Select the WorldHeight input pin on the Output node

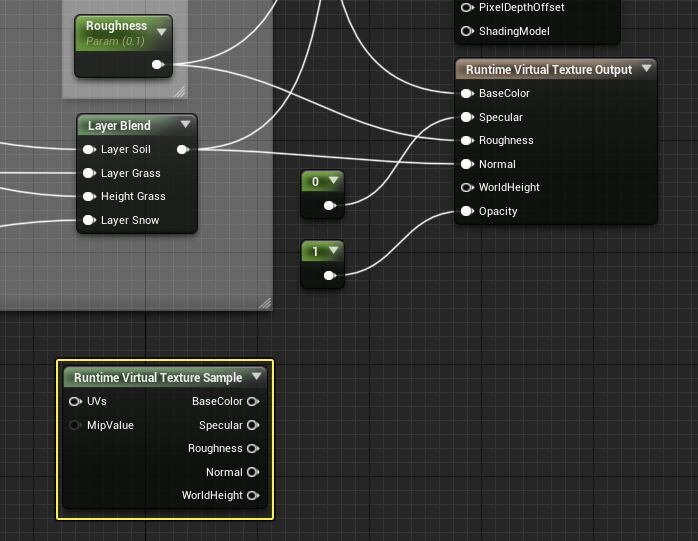467,188
